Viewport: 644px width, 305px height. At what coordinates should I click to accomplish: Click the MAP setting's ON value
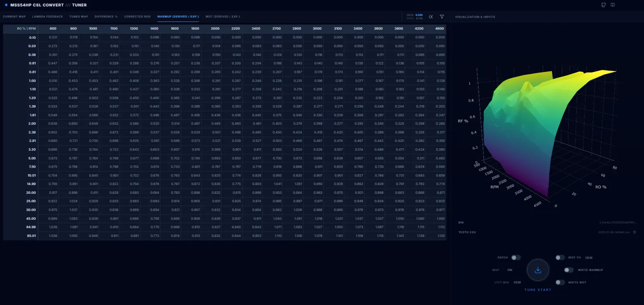[510, 270]
